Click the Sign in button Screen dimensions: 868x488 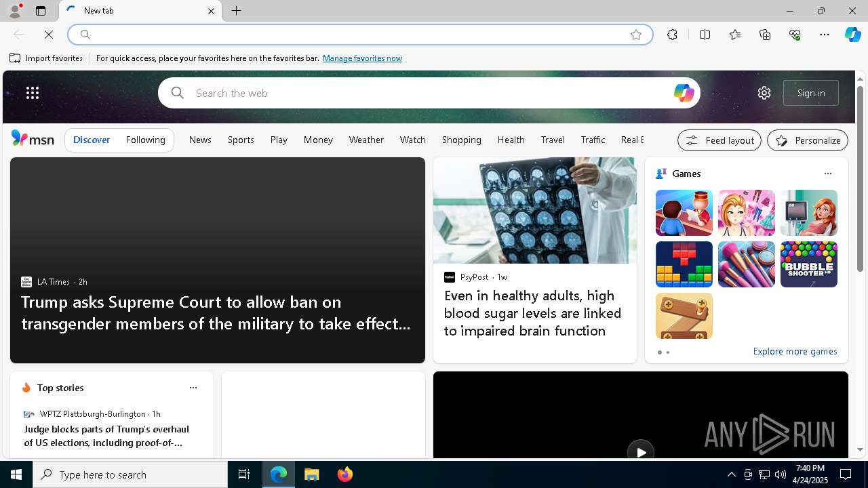pyautogui.click(x=811, y=93)
